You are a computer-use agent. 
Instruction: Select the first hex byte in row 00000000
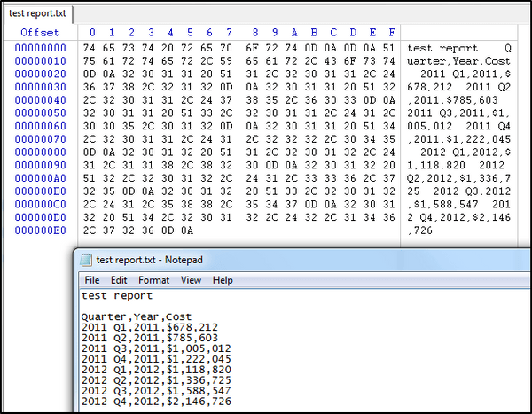click(89, 47)
